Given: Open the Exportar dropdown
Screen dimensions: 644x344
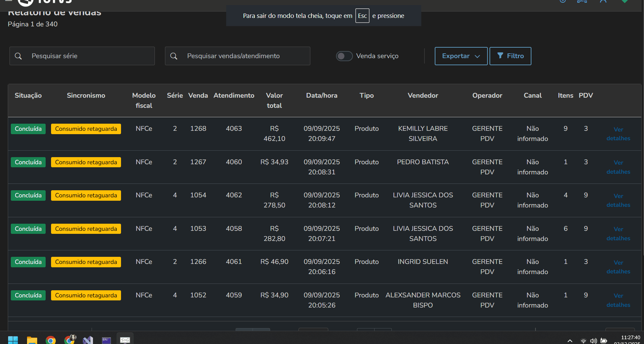Looking at the screenshot, I should 461,56.
